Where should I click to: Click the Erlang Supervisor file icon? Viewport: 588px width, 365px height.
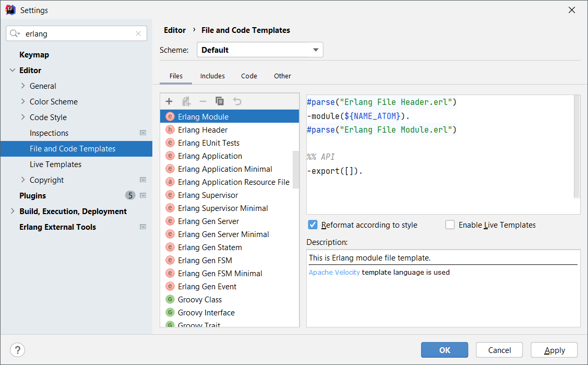coord(170,195)
